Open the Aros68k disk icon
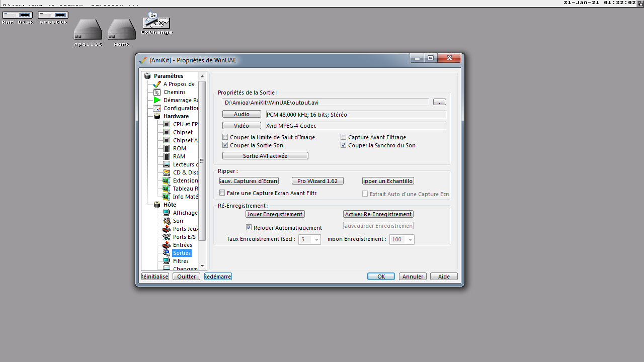This screenshot has height=362, width=644. coord(53,16)
